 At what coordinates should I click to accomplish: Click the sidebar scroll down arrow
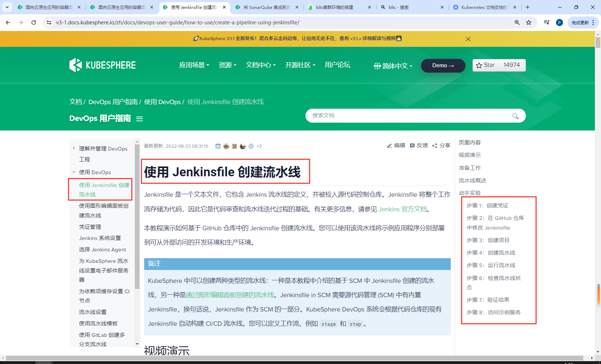point(137,344)
